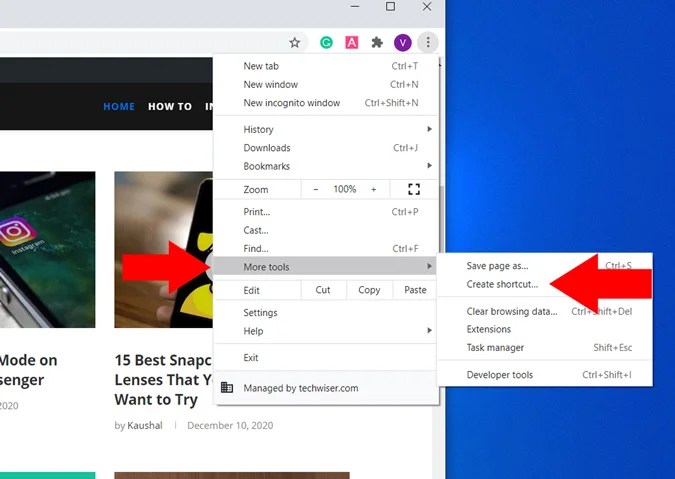Image resolution: width=675 pixels, height=479 pixels.
Task: Click HOME in site navigation
Action: (x=119, y=106)
